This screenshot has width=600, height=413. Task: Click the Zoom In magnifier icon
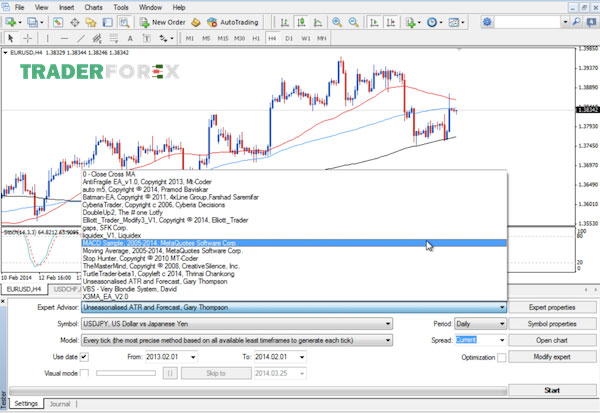tap(337, 23)
